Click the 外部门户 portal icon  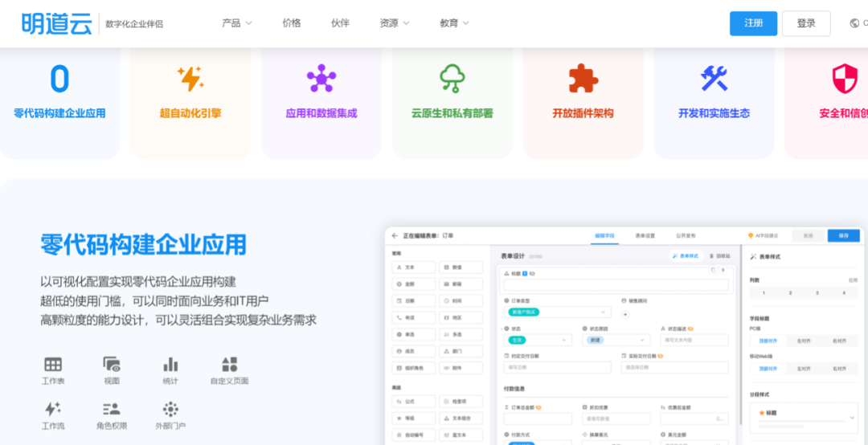coord(170,409)
